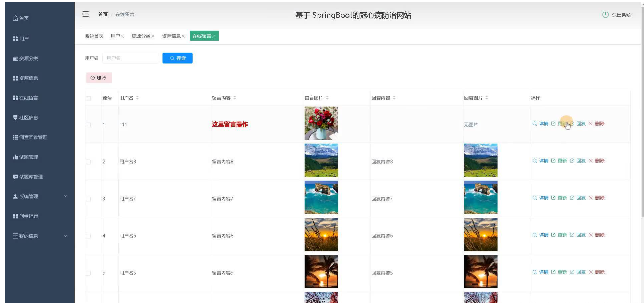This screenshot has height=303, width=644.
Task: Click the red 这里留言操作 message text
Action: coord(230,124)
